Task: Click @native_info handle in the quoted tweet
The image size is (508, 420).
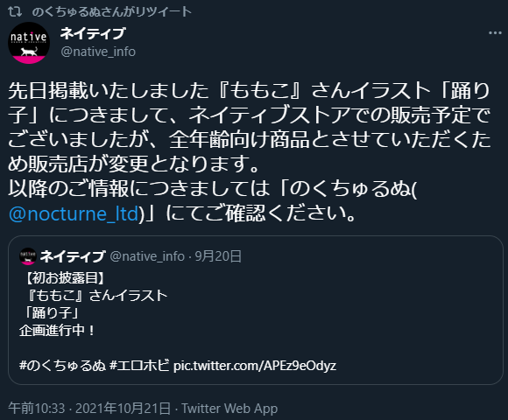Action: (147, 256)
